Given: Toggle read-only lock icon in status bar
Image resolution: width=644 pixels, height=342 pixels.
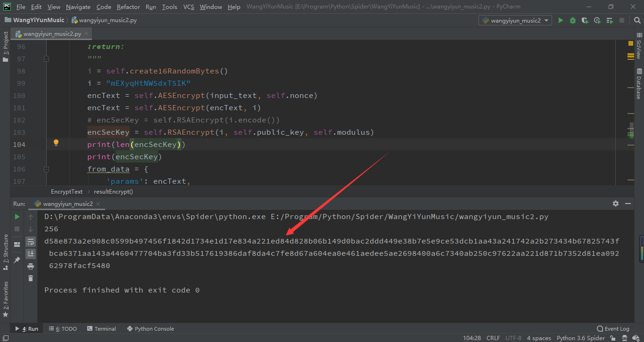Looking at the screenshot, I should coord(612,338).
